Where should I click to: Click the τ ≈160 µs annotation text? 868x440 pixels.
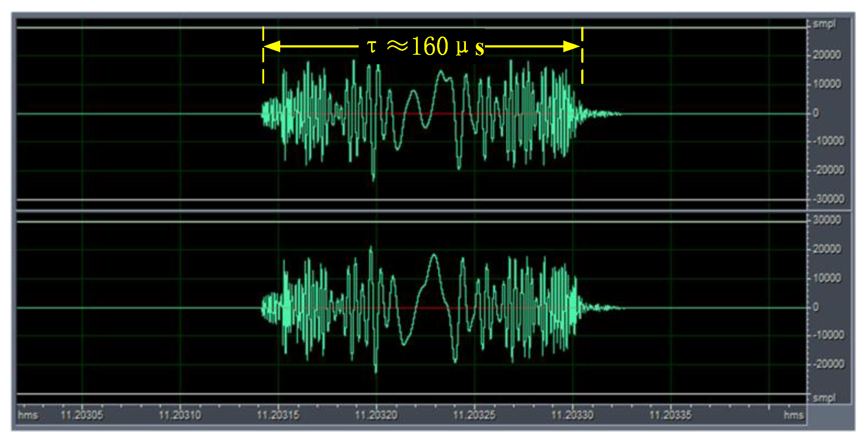tap(425, 47)
